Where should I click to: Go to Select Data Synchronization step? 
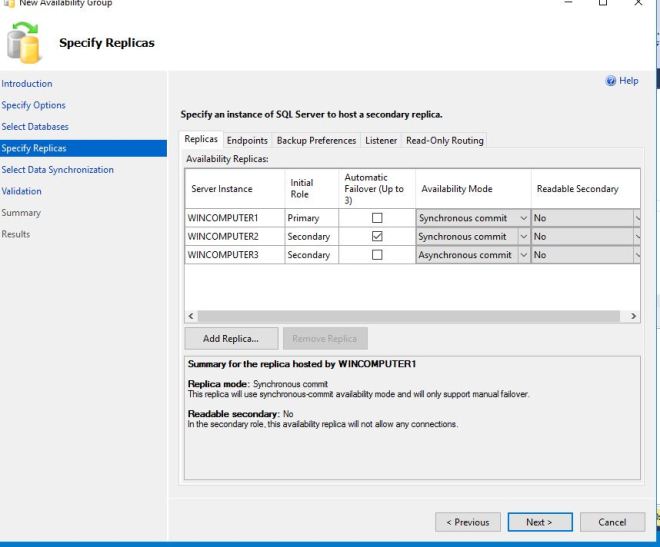[57, 170]
